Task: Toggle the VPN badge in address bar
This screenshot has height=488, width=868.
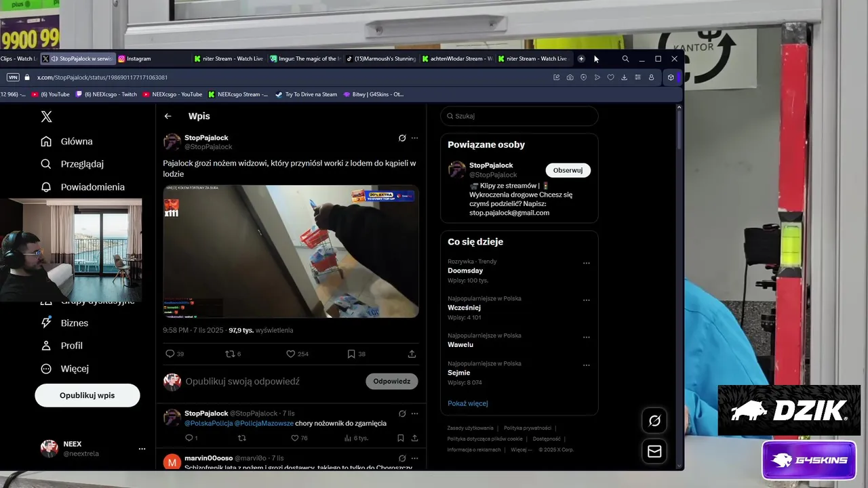Action: coord(12,77)
